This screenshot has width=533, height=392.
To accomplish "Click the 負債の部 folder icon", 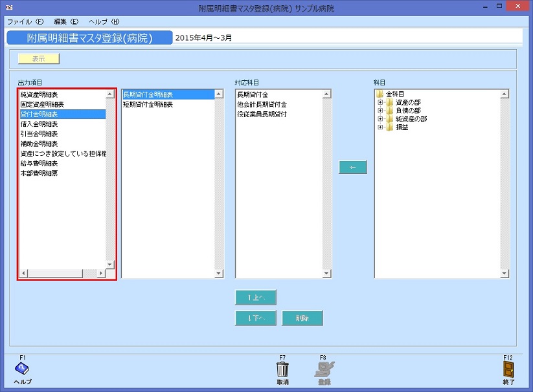I will (389, 111).
